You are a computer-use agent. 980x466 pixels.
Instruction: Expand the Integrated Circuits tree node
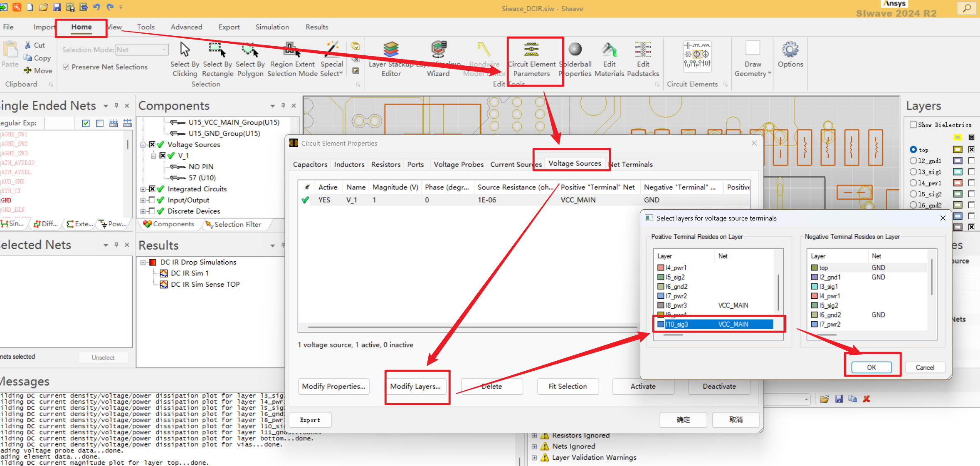pos(143,189)
